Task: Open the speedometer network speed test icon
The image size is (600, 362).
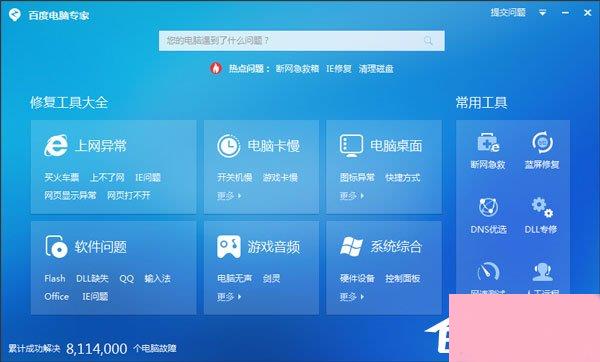Action: tap(488, 271)
